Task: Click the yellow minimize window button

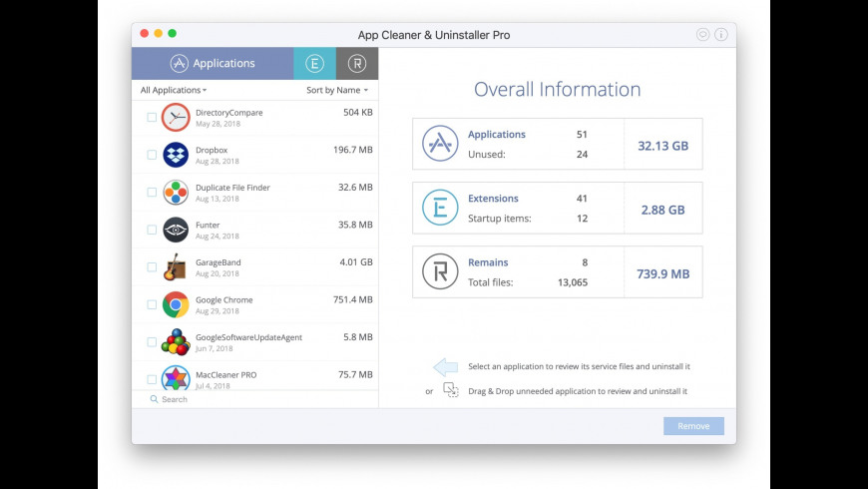Action: [159, 33]
